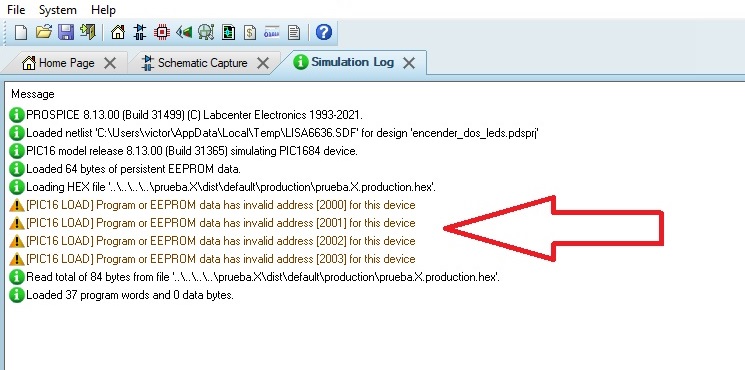The image size is (745, 370).
Task: Close the Simulation Log tab
Action: (409, 63)
